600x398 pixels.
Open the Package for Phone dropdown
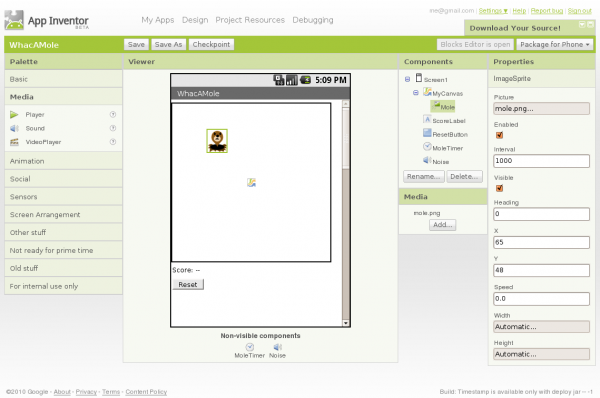click(x=555, y=44)
